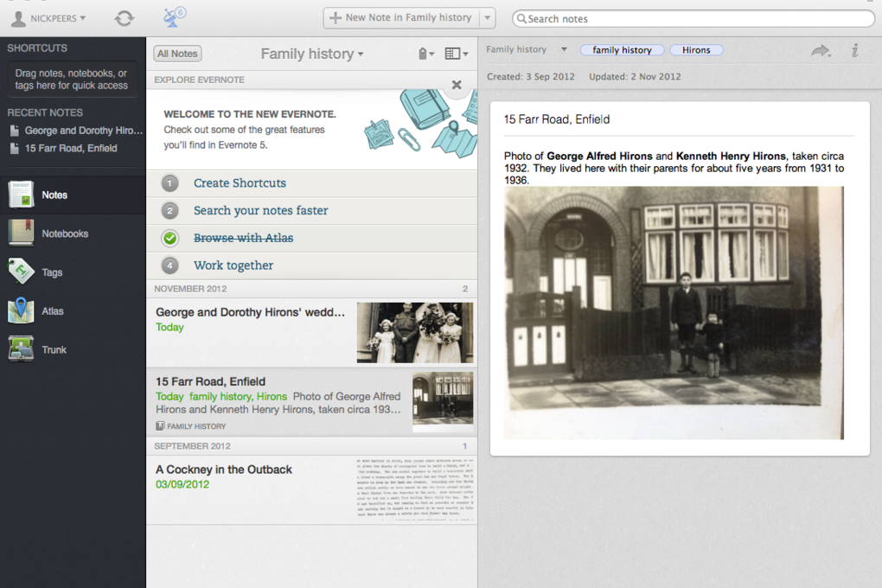Select Atlas in the sidebar

tap(73, 310)
